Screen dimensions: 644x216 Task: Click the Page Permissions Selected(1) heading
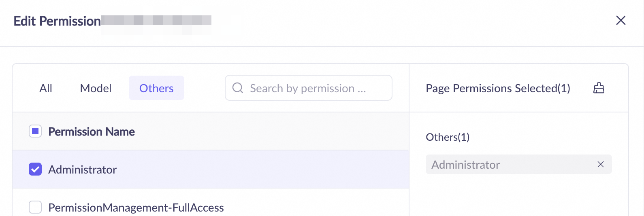(x=498, y=88)
